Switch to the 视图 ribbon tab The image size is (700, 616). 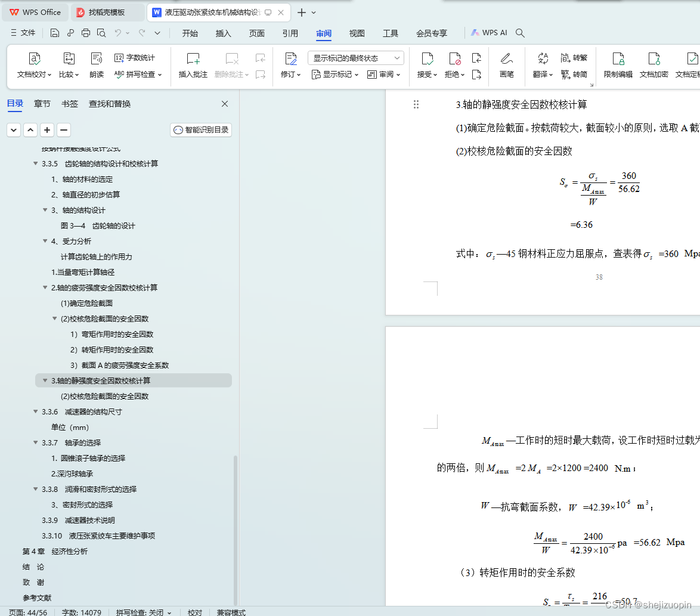[357, 33]
